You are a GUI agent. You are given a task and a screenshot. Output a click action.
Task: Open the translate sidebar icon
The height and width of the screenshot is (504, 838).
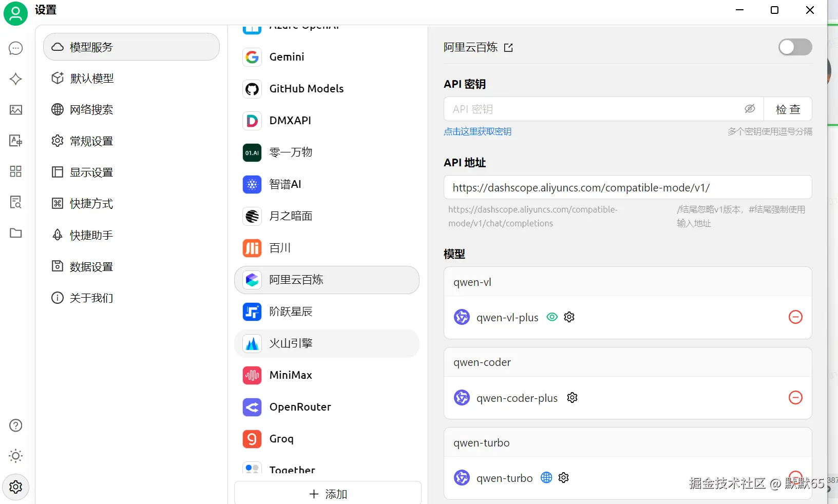[16, 141]
